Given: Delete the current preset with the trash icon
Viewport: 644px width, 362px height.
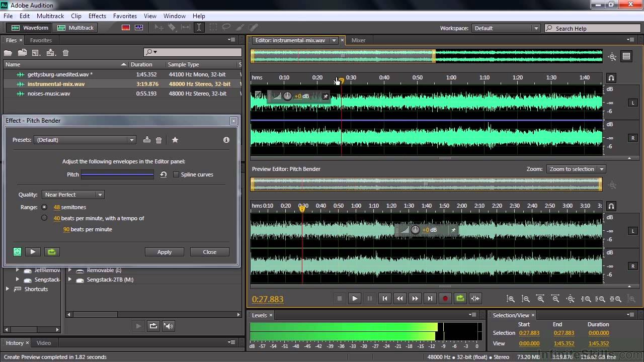Looking at the screenshot, I should tap(159, 140).
